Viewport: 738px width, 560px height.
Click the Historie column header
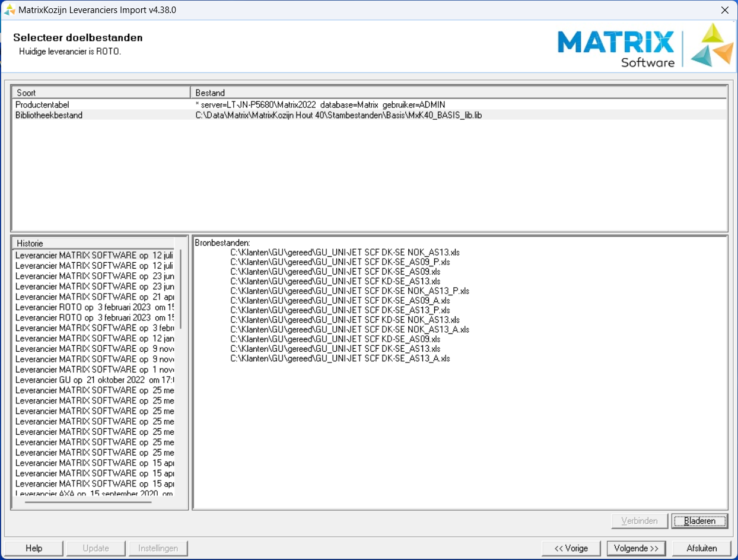[94, 243]
